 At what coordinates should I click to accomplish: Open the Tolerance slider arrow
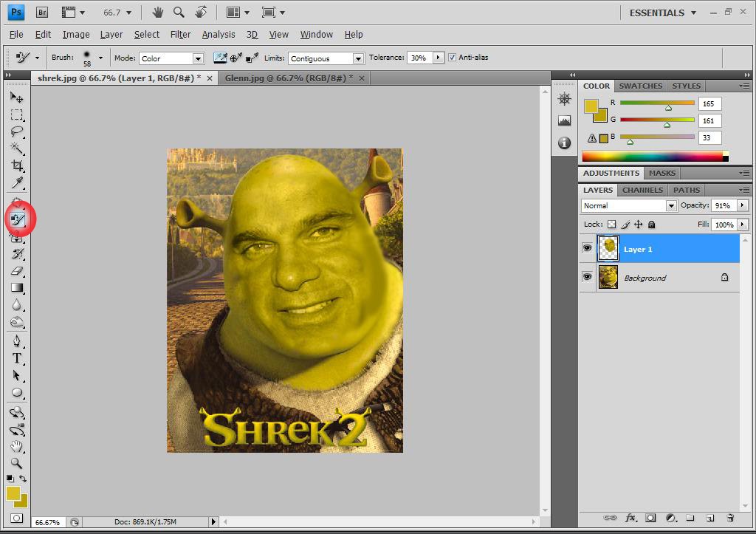(439, 58)
